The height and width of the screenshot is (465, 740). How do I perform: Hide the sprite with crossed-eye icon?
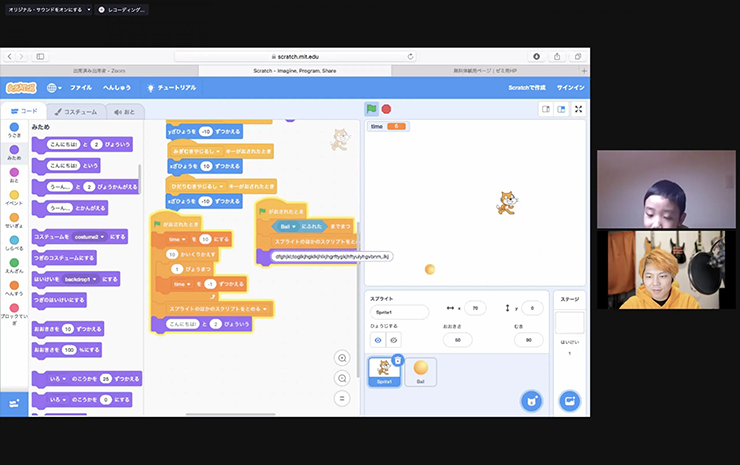(x=393, y=340)
